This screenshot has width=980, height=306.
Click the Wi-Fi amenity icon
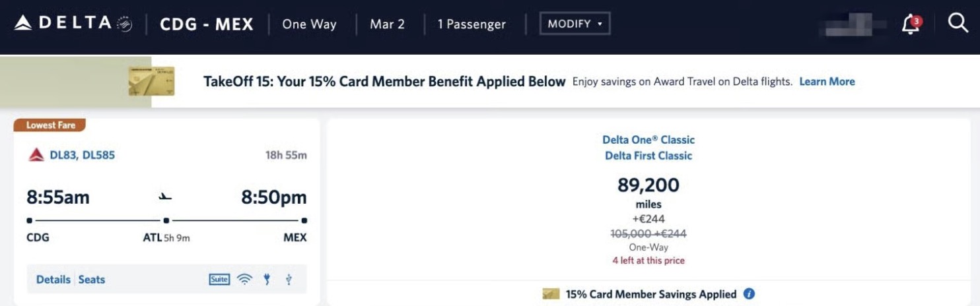pos(245,280)
